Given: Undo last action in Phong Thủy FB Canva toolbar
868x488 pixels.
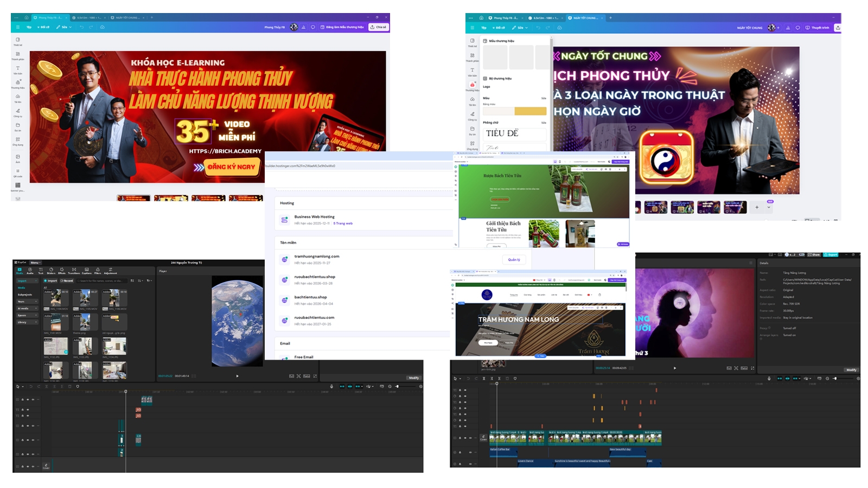Looking at the screenshot, I should coord(81,27).
